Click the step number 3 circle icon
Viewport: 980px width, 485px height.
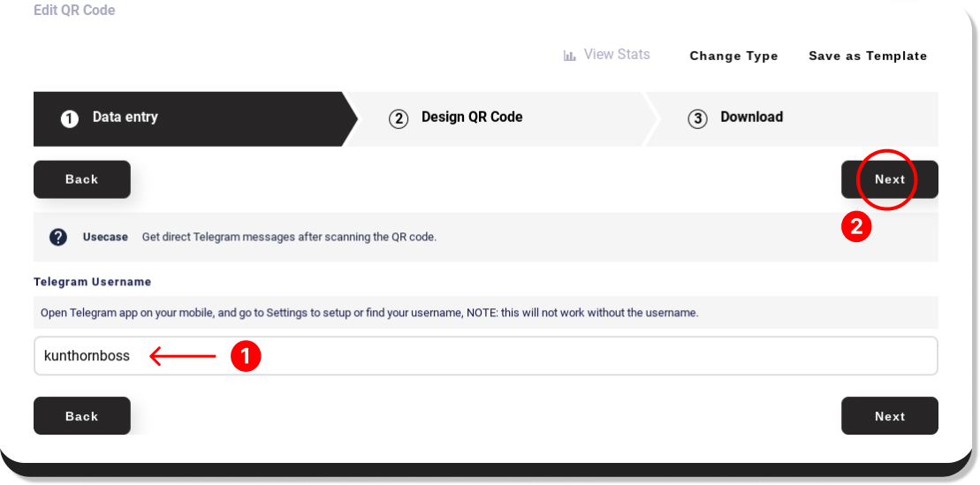click(x=697, y=118)
